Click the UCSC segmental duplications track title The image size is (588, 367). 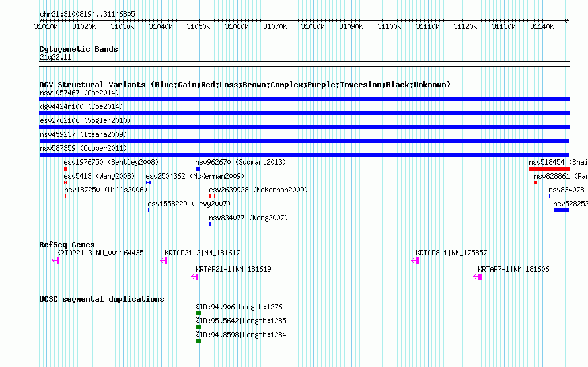click(102, 299)
